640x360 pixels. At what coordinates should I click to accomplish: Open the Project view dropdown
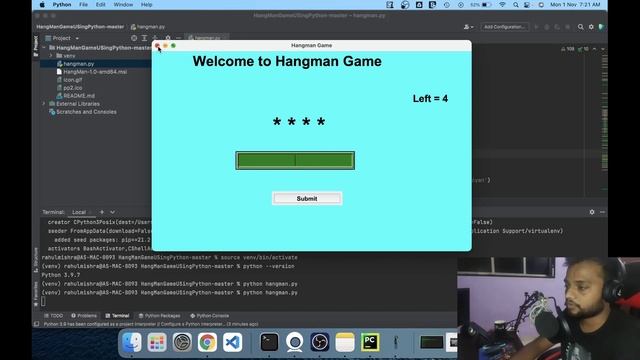coord(62,38)
